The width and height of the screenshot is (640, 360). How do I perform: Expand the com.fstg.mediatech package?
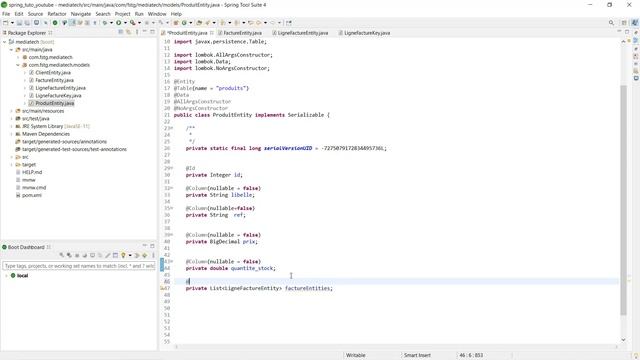(x=18, y=57)
